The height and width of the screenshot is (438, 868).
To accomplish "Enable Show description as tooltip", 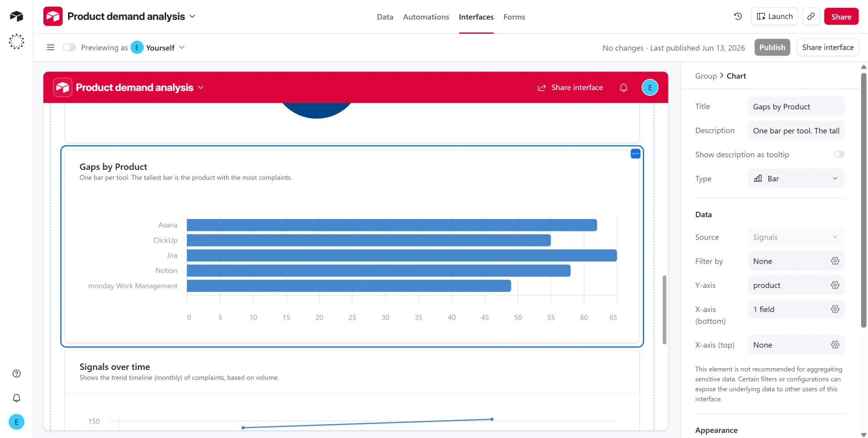I will pyautogui.click(x=838, y=154).
